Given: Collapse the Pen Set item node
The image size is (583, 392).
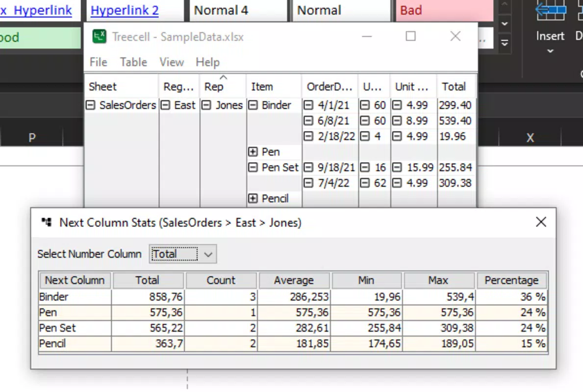Looking at the screenshot, I should pos(253,167).
